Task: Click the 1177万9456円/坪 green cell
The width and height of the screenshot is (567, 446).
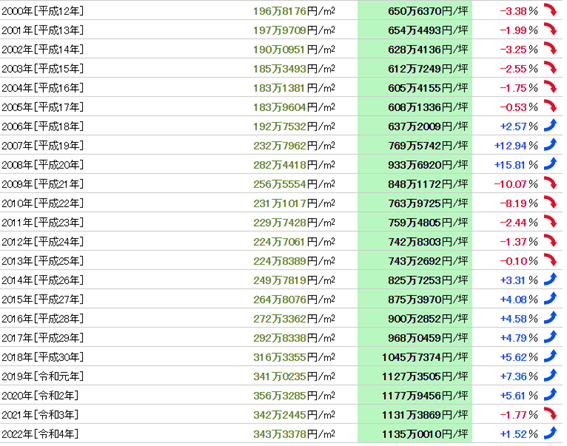Action: tap(415, 395)
